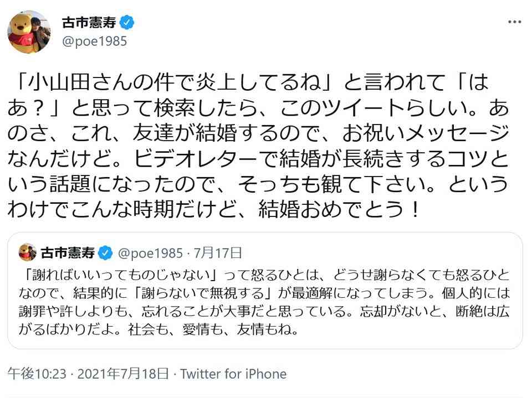The height and width of the screenshot is (398, 532).
Task: Click the verified badge inside the quoted tweet
Action: 105,253
